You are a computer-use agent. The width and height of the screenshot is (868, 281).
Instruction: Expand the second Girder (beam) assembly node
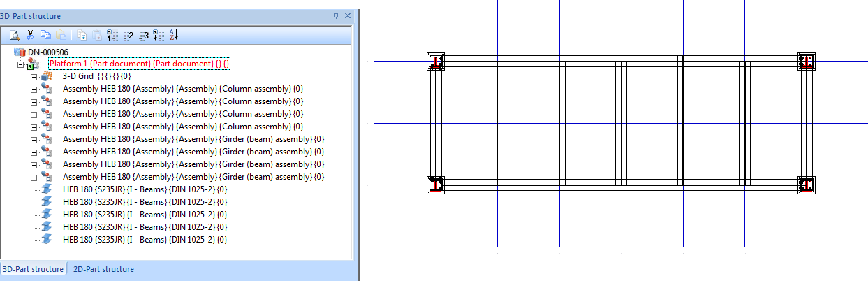(x=34, y=152)
